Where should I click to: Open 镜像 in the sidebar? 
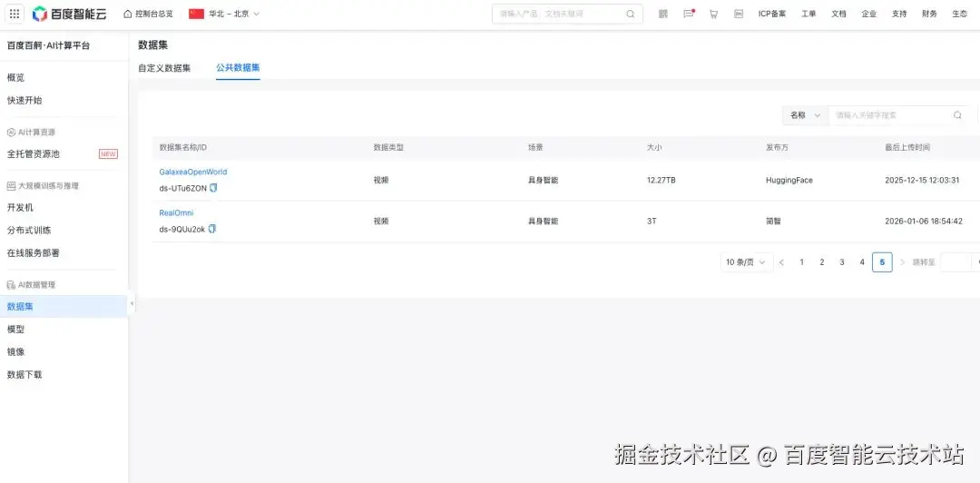15,351
